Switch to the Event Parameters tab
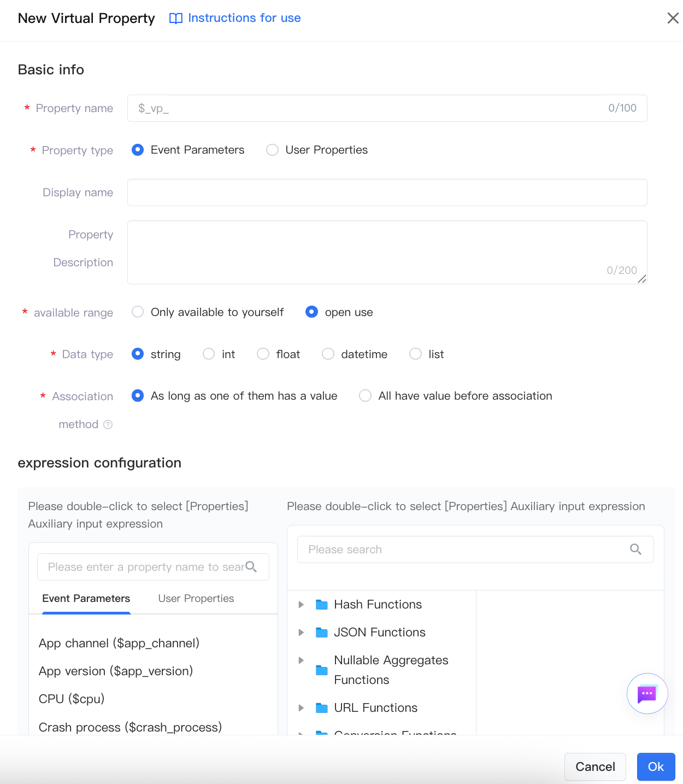 pos(86,599)
